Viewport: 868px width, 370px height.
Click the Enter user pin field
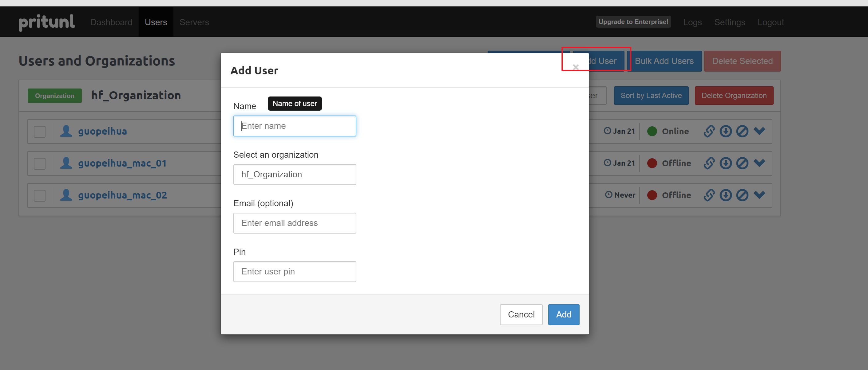pyautogui.click(x=295, y=271)
